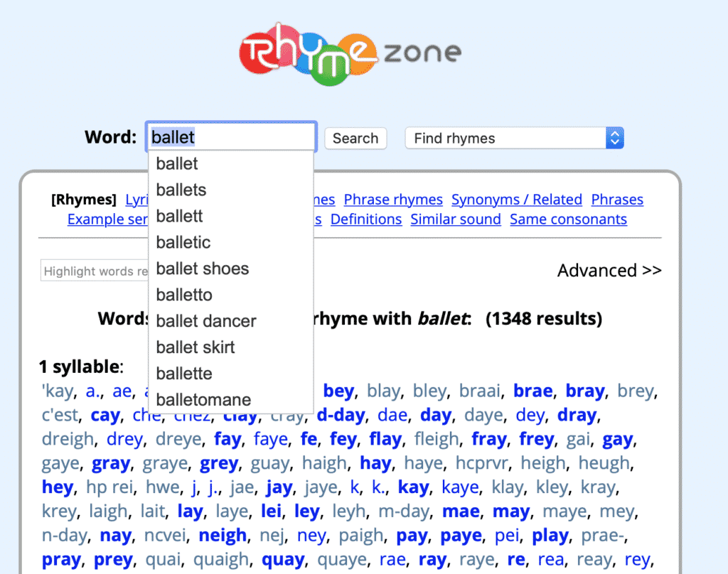Open the Phrases link
The image size is (728, 574).
(x=617, y=200)
